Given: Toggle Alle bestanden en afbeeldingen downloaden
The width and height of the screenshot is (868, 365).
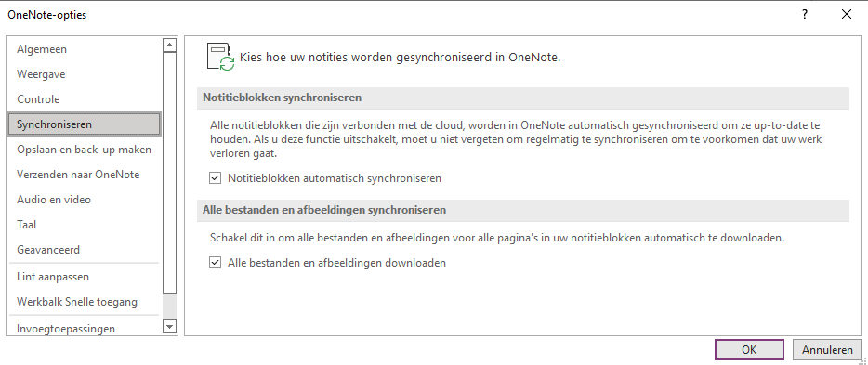Looking at the screenshot, I should (216, 263).
